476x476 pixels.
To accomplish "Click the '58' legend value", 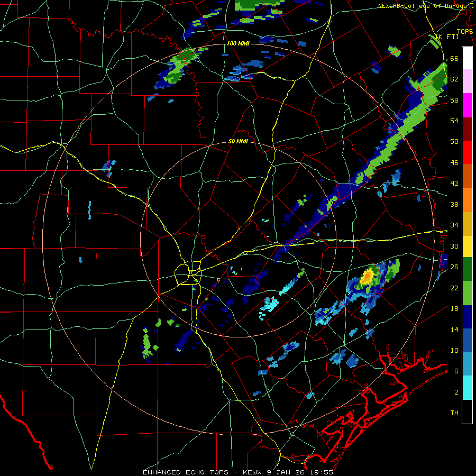I will click(x=454, y=100).
